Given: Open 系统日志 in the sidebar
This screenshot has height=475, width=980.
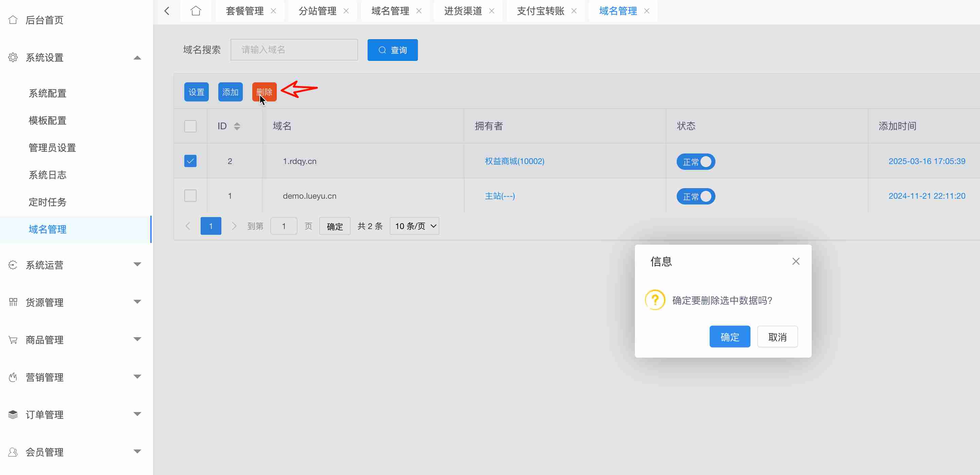Looking at the screenshot, I should pos(48,175).
